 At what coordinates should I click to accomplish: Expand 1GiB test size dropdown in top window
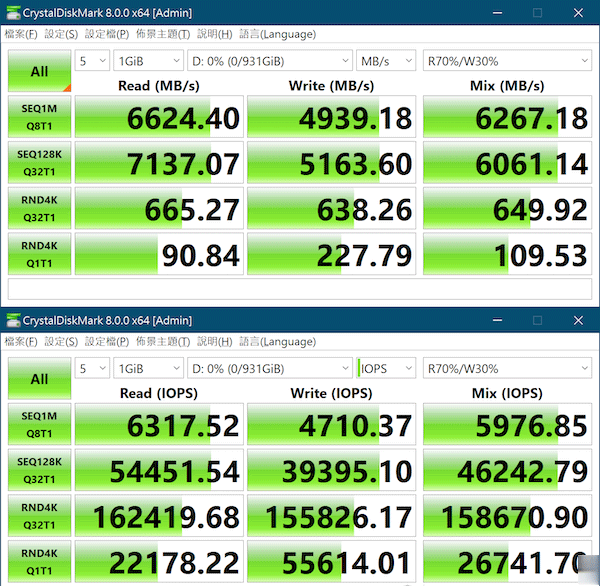(x=148, y=60)
